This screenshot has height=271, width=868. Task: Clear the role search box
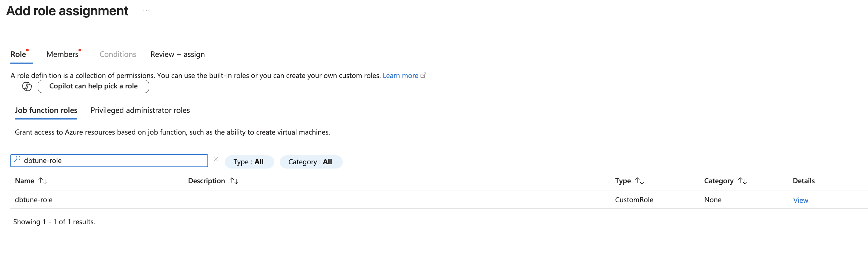tap(216, 159)
